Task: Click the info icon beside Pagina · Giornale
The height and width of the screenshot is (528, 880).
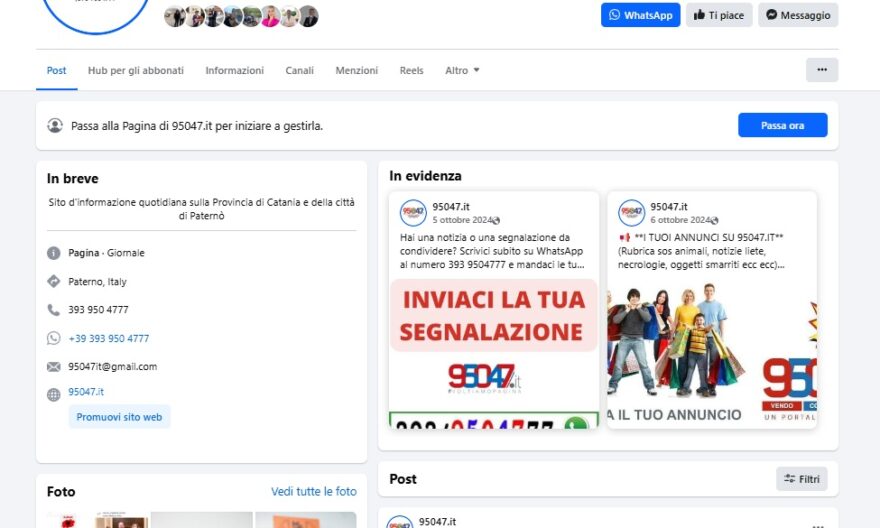Action: point(53,253)
